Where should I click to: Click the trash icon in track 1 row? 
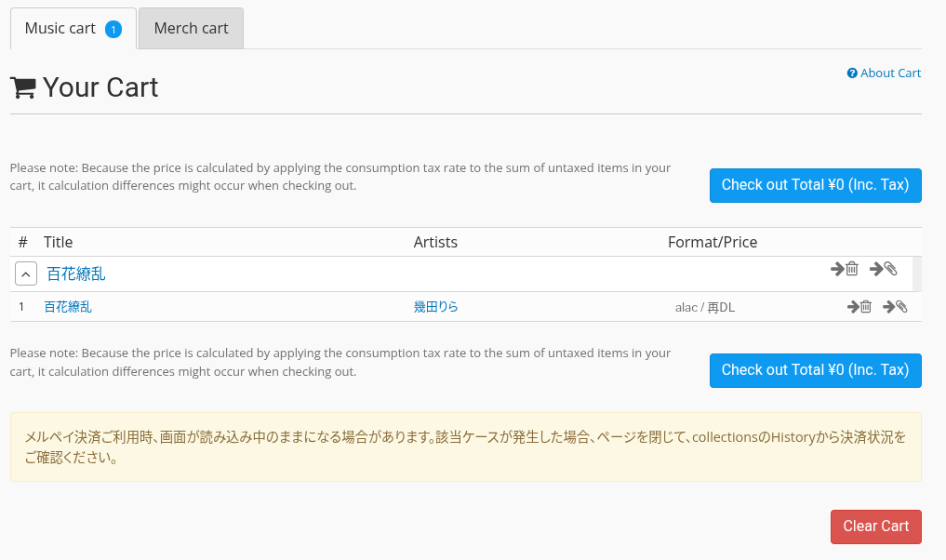coord(865,307)
